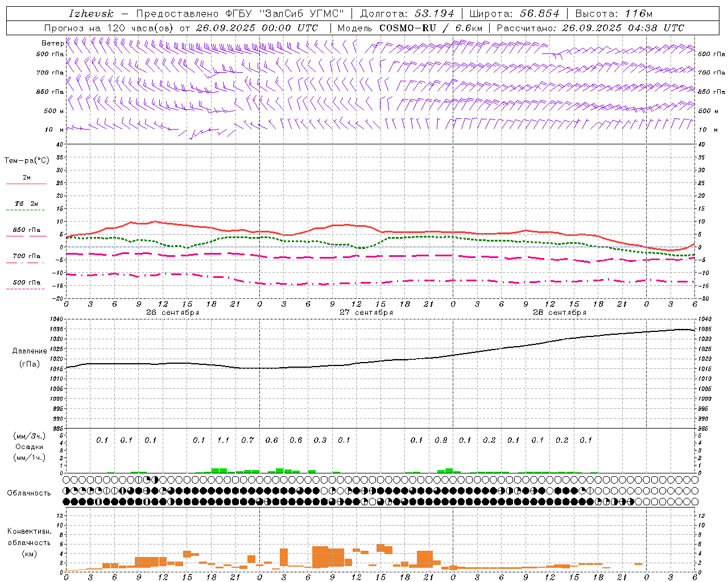The image size is (728, 582).
Task: Click the "700 гПа" temperature legend entry
Action: click(26, 256)
